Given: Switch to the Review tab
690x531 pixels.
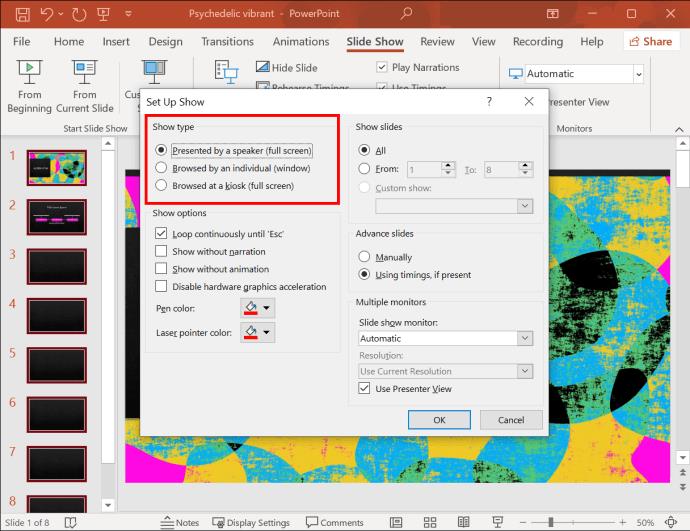Looking at the screenshot, I should click(437, 41).
